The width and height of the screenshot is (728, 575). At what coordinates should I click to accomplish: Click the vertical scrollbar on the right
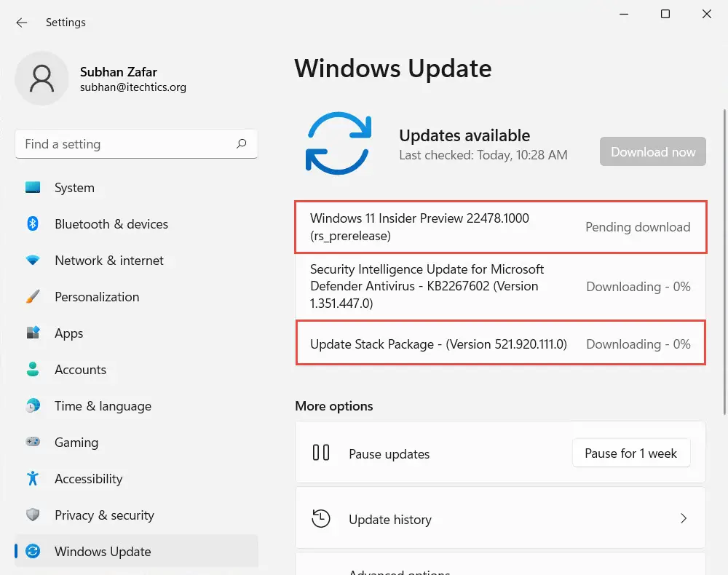click(724, 262)
